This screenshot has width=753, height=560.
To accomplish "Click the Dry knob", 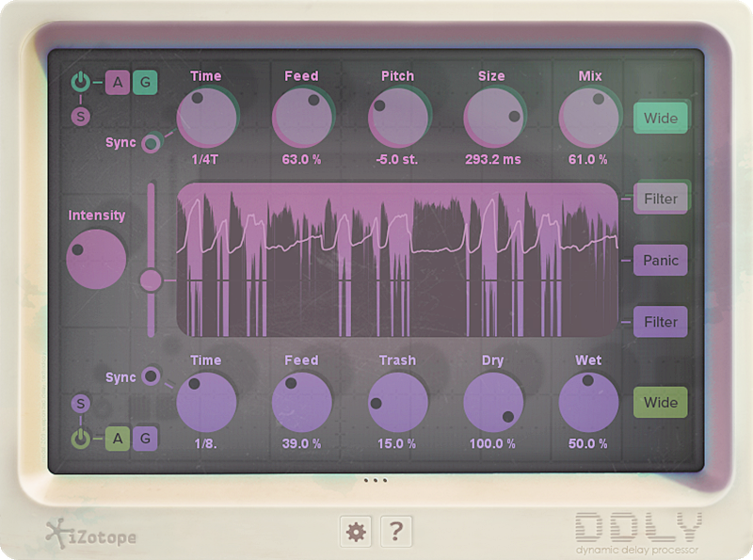I will click(493, 403).
